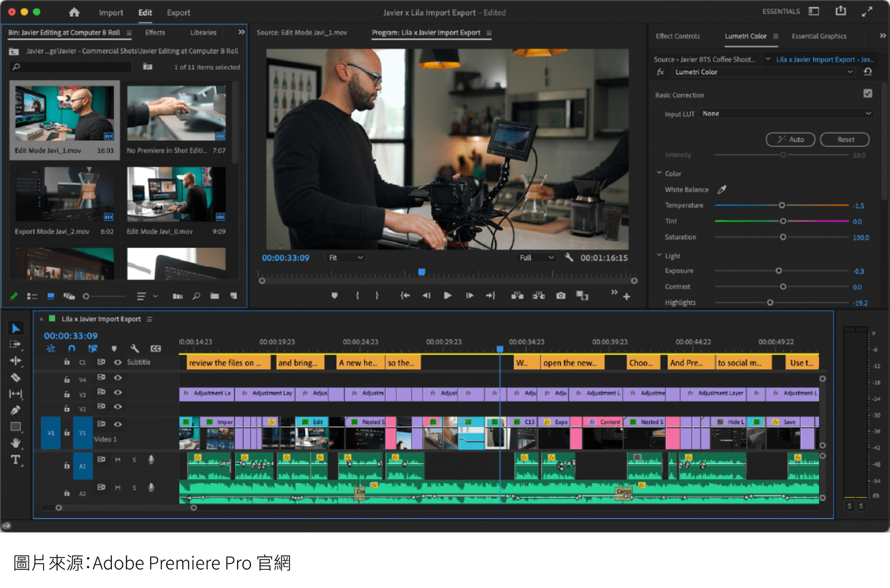
Task: Click the Extract button in Program monitor
Action: [x=539, y=295]
